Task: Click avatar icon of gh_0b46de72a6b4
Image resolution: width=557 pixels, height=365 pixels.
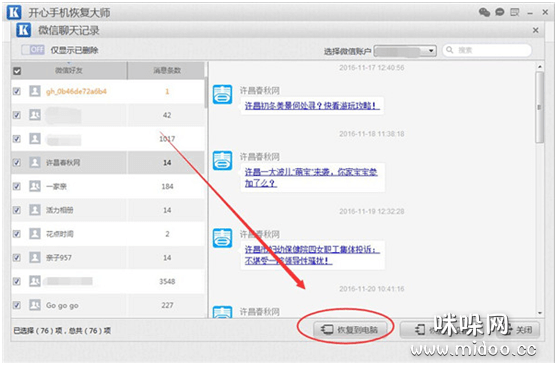Action: pos(35,91)
